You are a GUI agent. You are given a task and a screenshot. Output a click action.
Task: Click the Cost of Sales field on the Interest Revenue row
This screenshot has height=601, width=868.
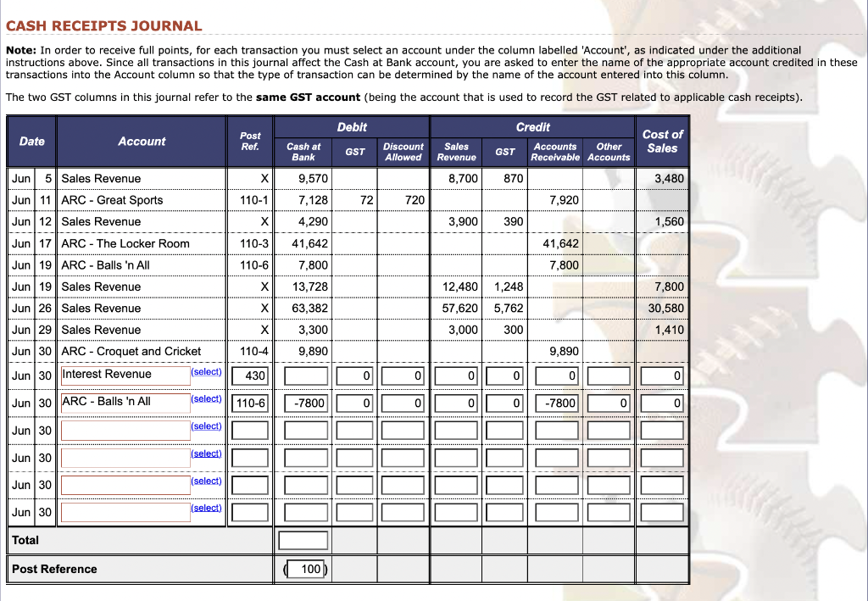(662, 376)
